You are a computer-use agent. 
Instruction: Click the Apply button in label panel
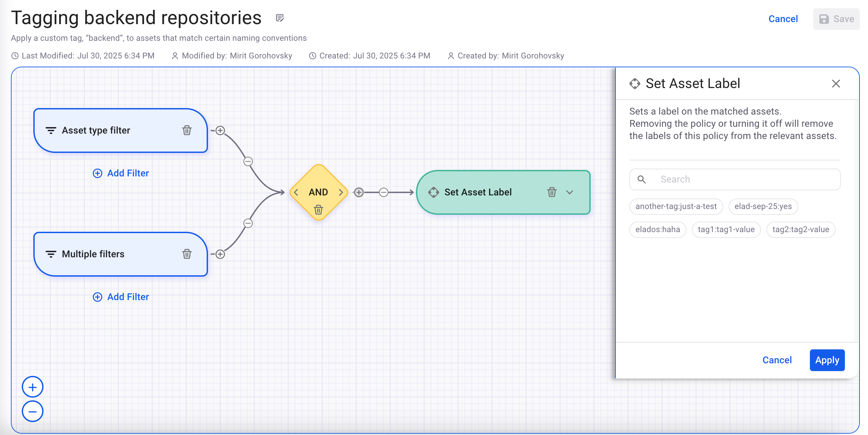click(x=827, y=360)
